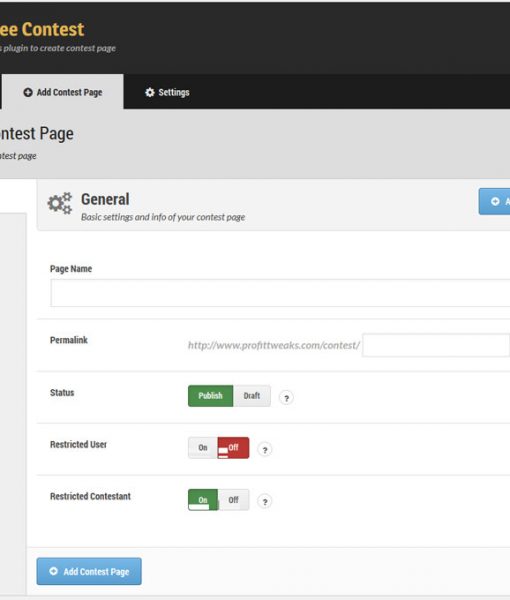Click the General section heading

coord(105,199)
